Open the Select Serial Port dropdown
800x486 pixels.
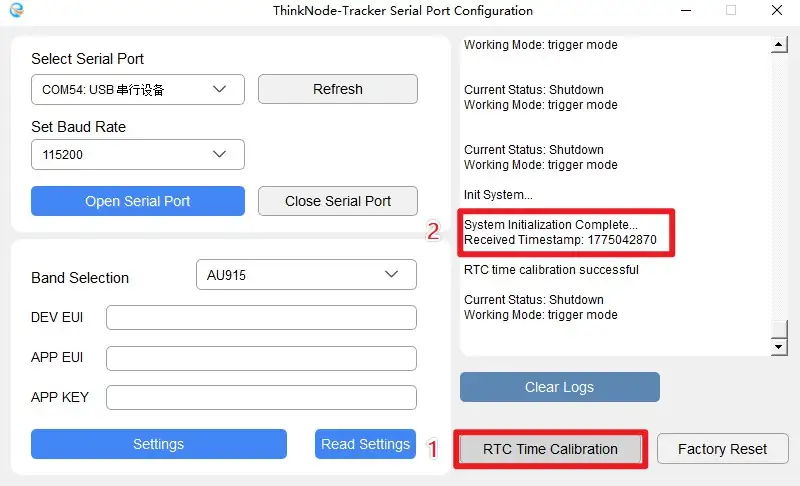pos(138,90)
